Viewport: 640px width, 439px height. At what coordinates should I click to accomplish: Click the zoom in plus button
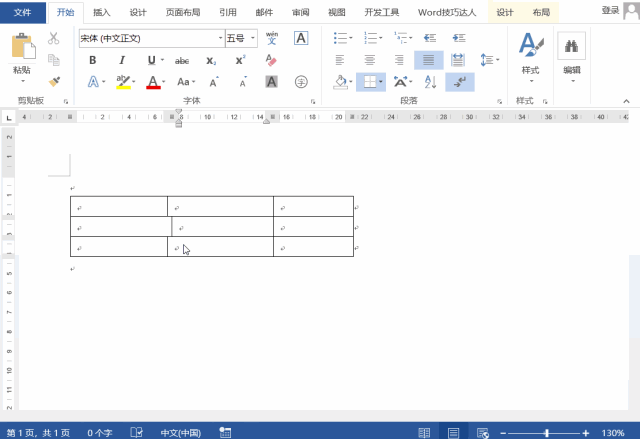(x=586, y=433)
